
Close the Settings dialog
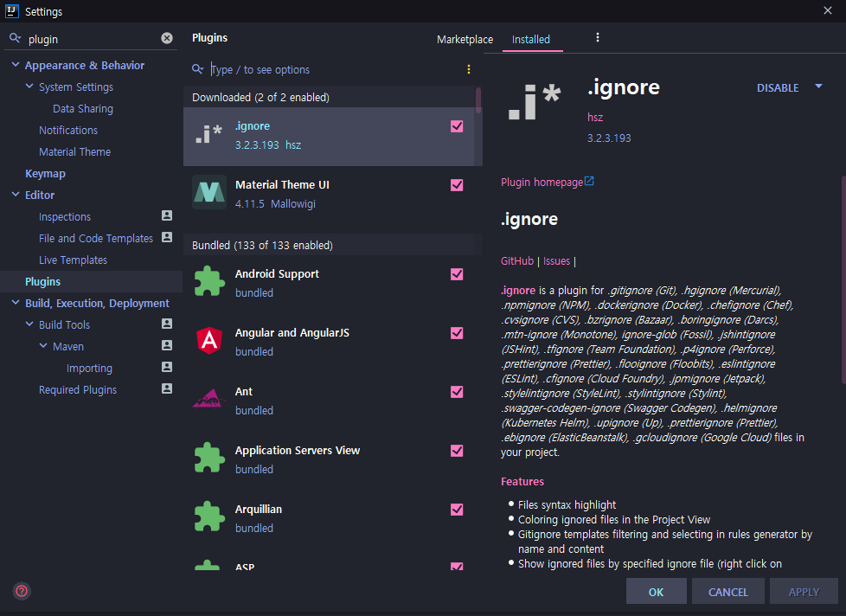[827, 10]
